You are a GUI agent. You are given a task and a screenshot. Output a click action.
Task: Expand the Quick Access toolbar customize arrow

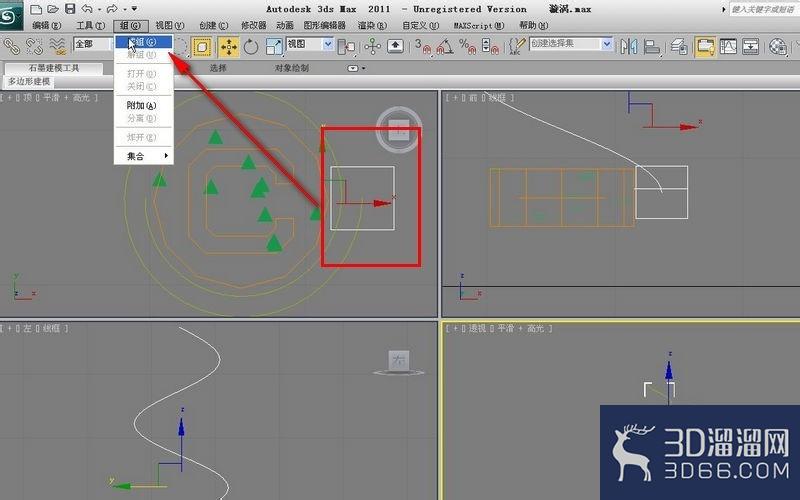click(135, 9)
